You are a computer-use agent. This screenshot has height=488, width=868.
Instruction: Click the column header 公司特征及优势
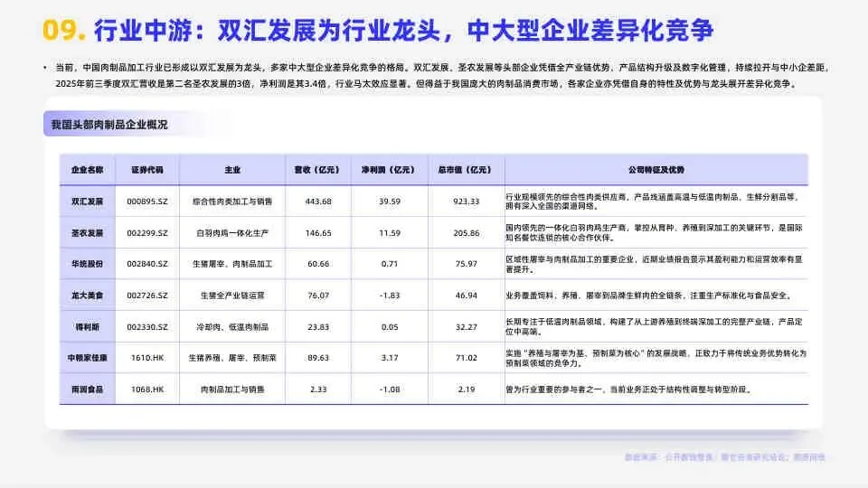(x=656, y=170)
